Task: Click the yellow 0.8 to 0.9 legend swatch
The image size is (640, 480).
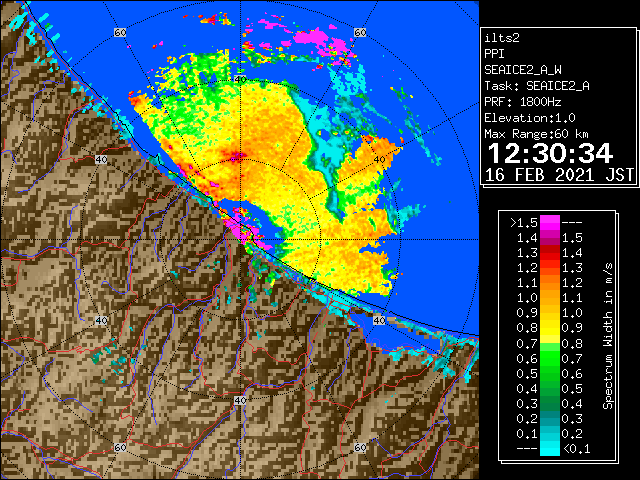Action: coord(549,328)
